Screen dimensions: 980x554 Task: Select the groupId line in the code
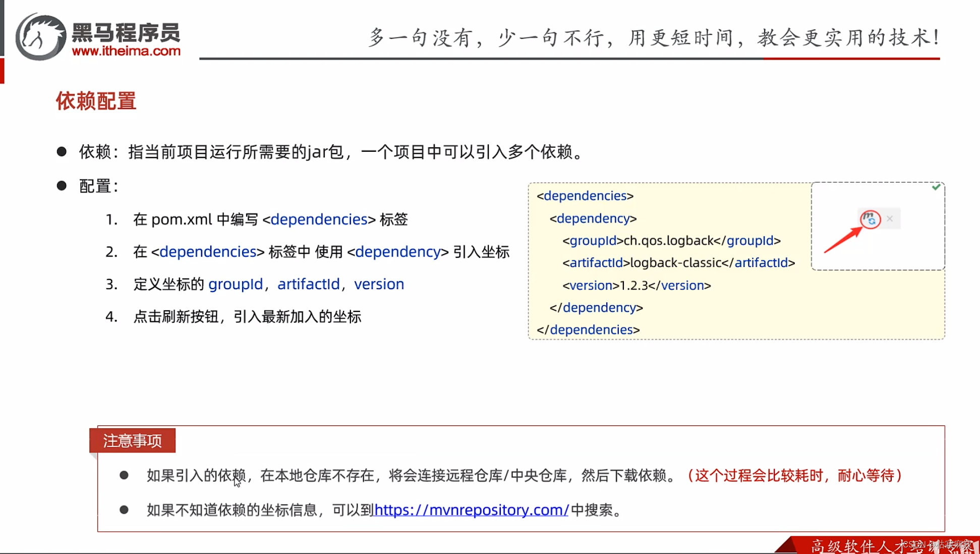pyautogui.click(x=671, y=241)
